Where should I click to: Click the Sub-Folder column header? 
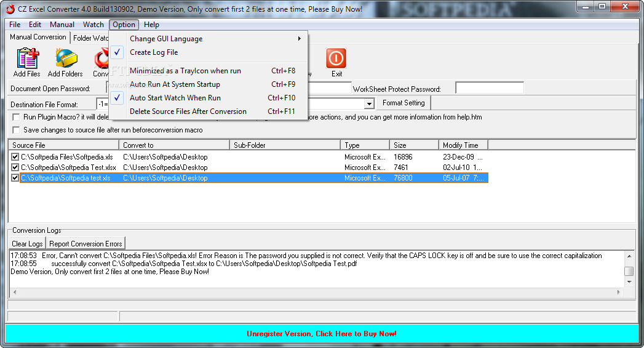tap(285, 145)
